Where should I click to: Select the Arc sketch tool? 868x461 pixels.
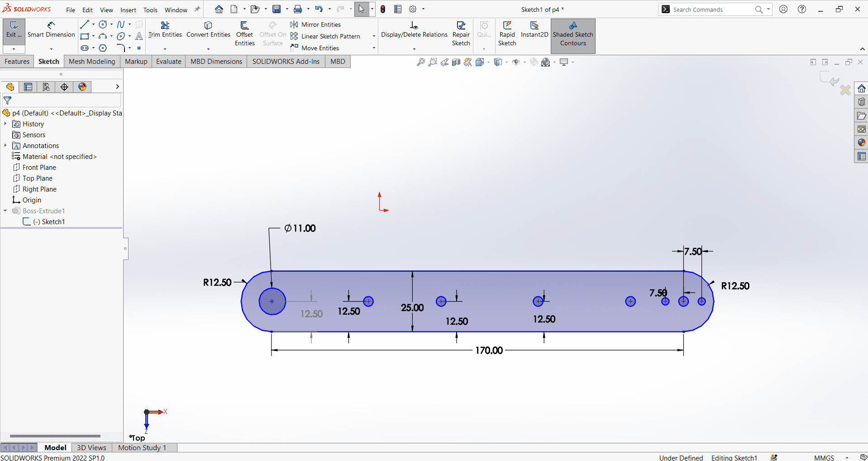[x=103, y=36]
